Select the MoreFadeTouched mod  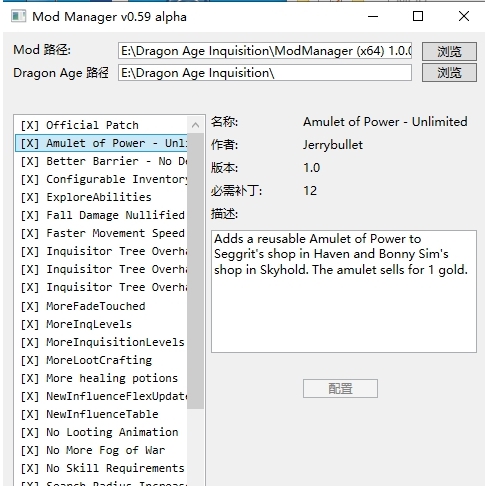pos(102,306)
